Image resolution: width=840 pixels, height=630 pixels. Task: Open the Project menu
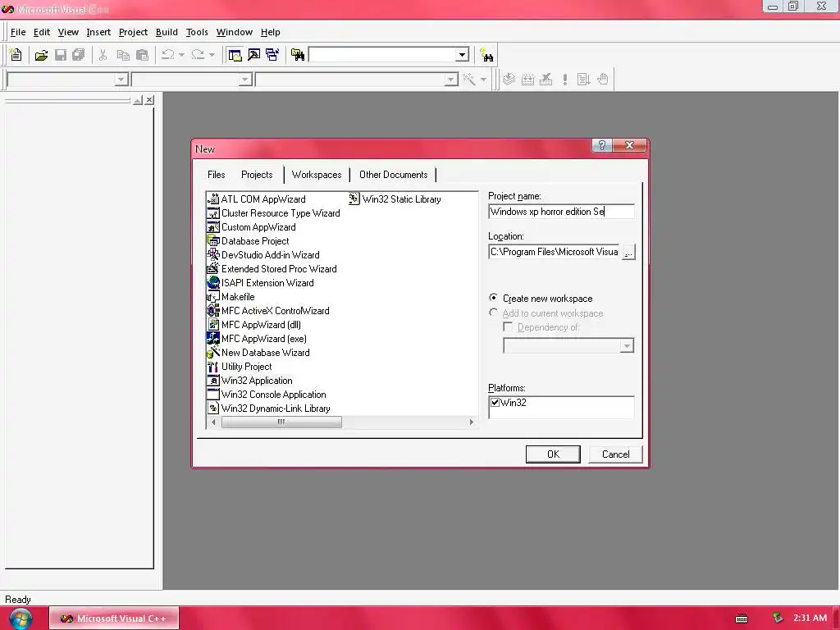click(133, 32)
